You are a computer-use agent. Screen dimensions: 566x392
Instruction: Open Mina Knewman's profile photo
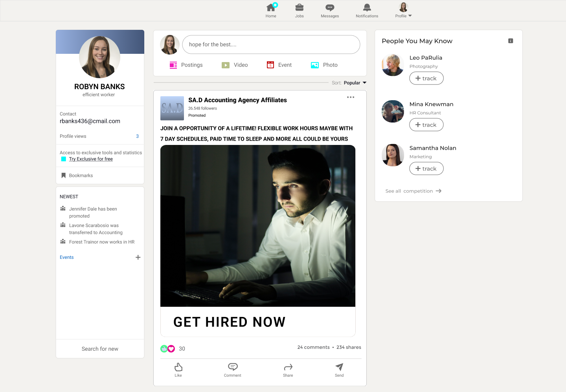(393, 112)
